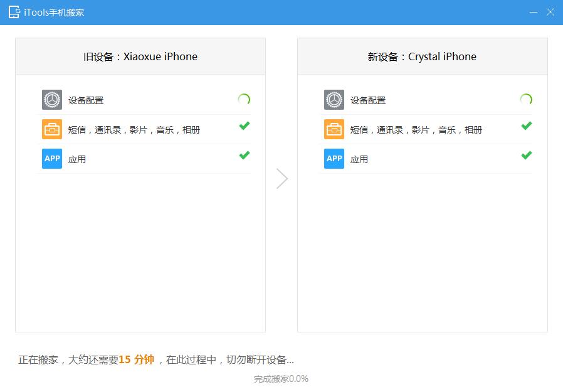Select 设备配置 text in new device panel

[367, 100]
